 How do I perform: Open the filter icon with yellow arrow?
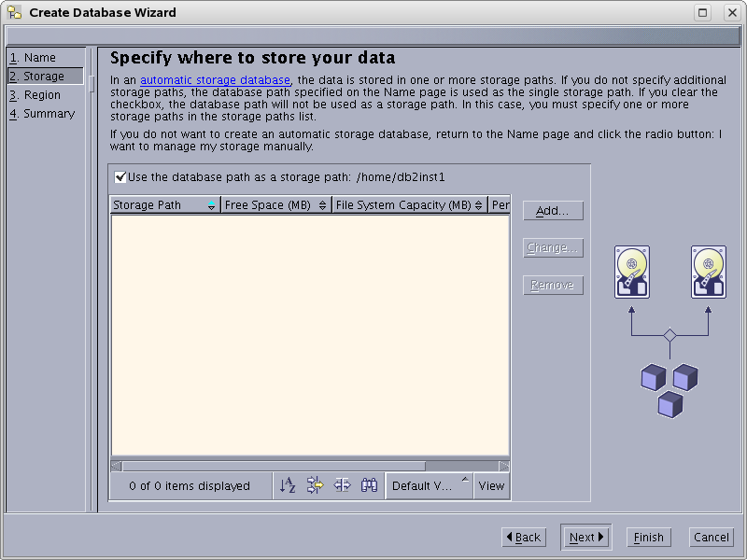(x=315, y=485)
